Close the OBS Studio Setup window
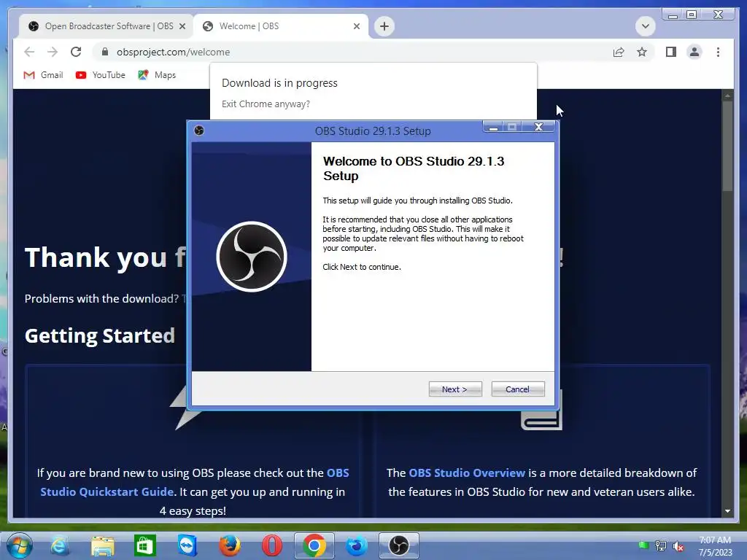The image size is (747, 560). pos(538,127)
